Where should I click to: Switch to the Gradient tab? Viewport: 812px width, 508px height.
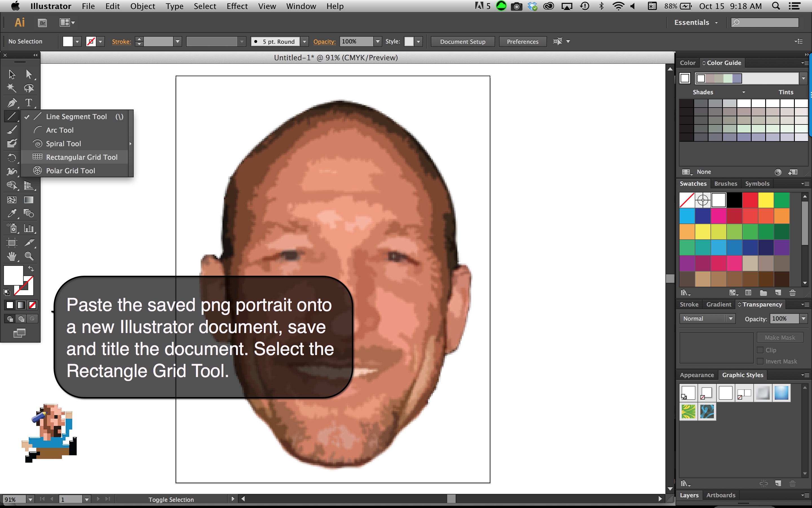point(718,304)
